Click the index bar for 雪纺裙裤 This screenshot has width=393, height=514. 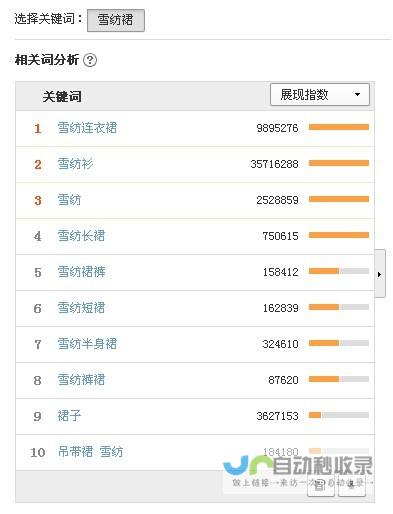tap(339, 271)
